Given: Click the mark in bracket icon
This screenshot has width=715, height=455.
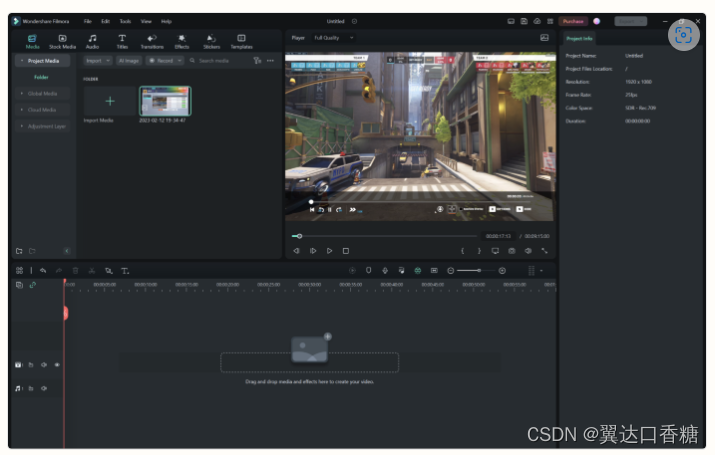Looking at the screenshot, I should 462,251.
